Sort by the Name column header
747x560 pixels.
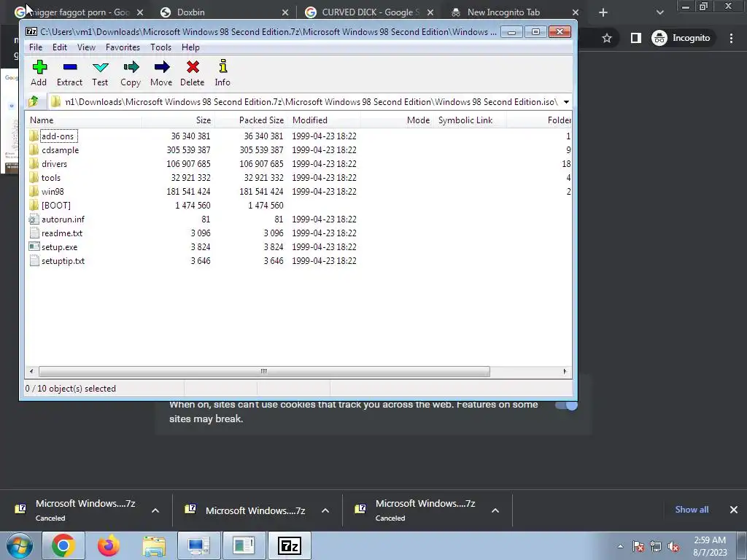(84, 120)
